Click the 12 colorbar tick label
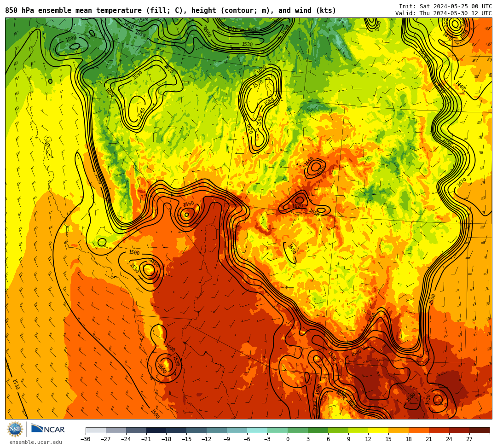Image resolution: width=497 pixels, height=448 pixels. click(369, 439)
